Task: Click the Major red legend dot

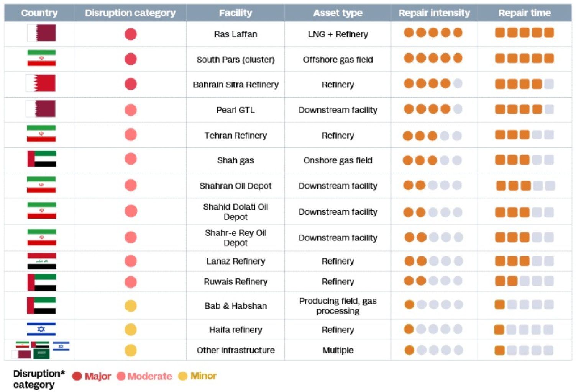Action: pos(77,376)
